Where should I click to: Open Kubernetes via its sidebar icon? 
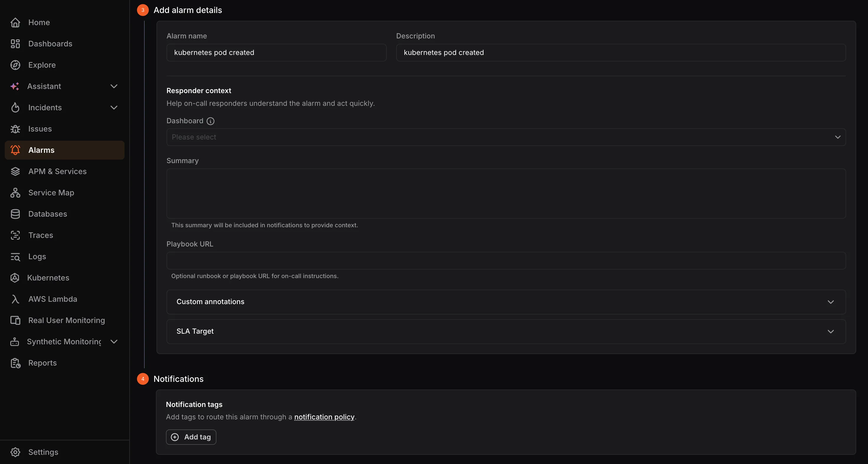click(x=14, y=278)
